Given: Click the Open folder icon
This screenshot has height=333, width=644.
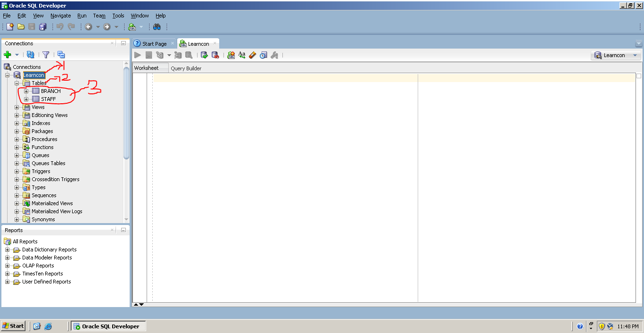Looking at the screenshot, I should pyautogui.click(x=21, y=27).
